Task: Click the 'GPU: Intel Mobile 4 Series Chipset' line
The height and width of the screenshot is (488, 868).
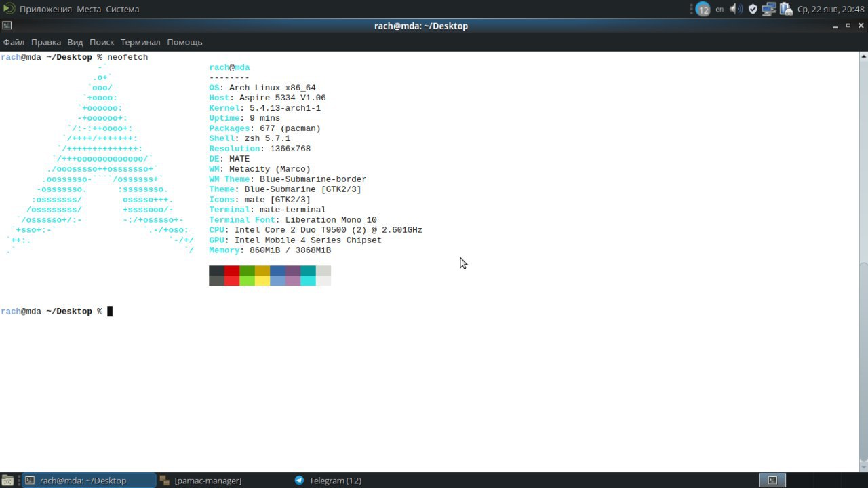Action: coord(296,240)
